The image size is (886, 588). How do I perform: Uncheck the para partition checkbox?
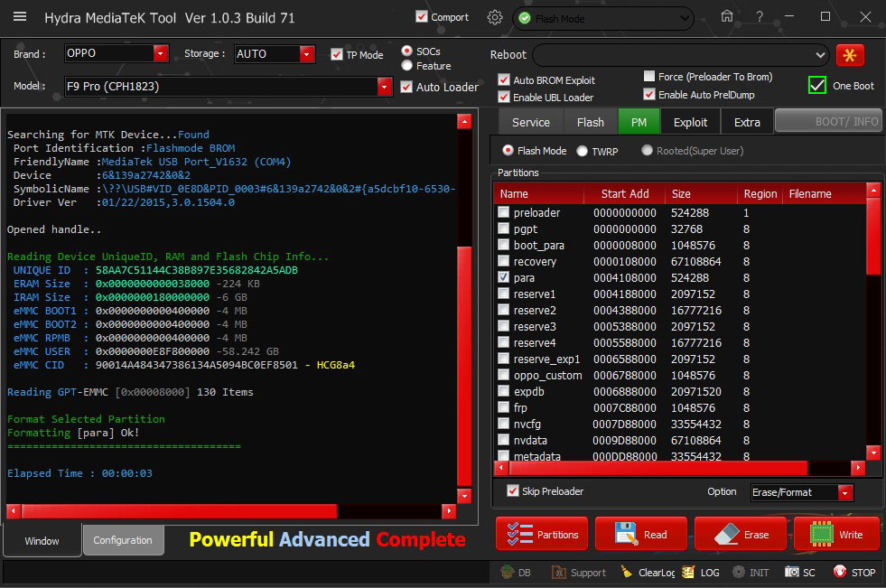pos(503,277)
